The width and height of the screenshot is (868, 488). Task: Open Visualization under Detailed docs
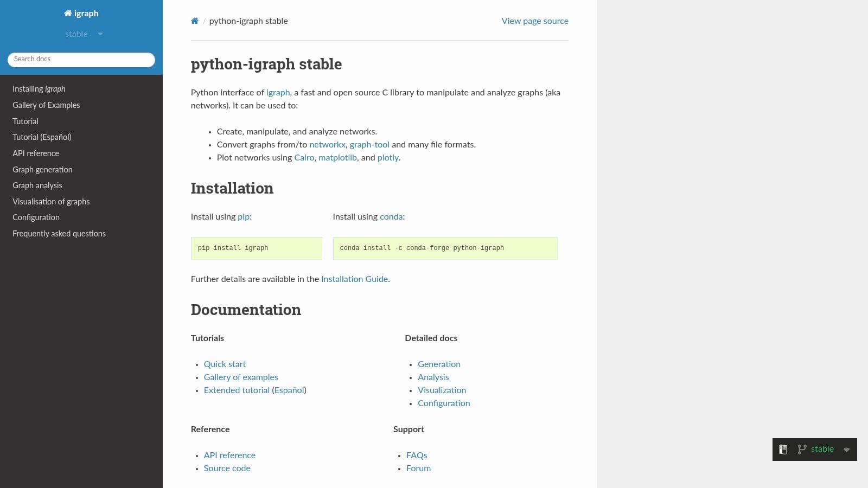[x=442, y=390]
